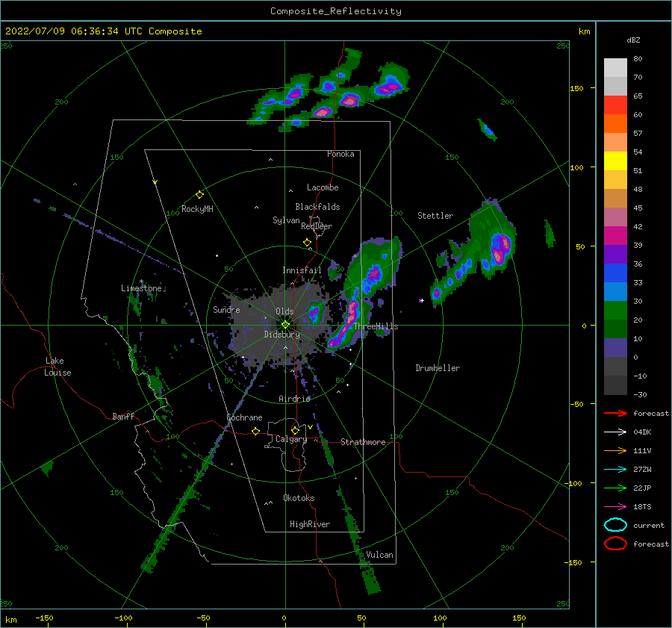Select the 0 dBZ purple swatch

(x=615, y=347)
